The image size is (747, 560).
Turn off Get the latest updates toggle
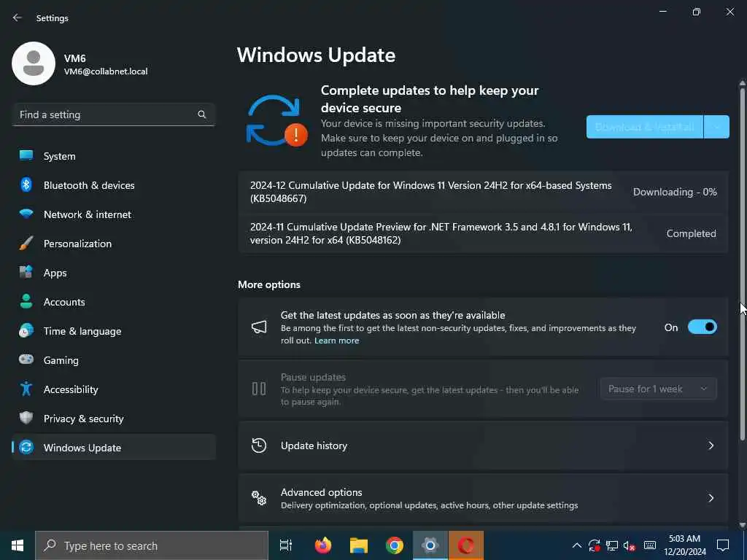703,327
